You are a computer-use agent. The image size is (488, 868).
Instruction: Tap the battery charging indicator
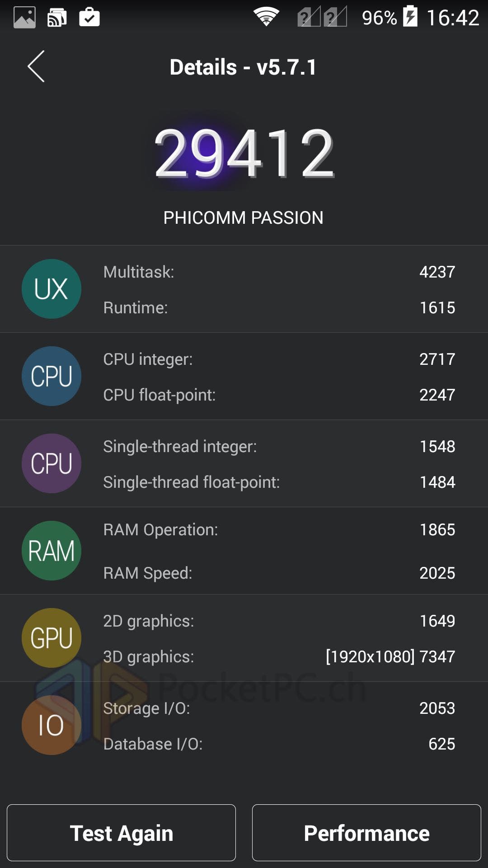[x=410, y=16]
